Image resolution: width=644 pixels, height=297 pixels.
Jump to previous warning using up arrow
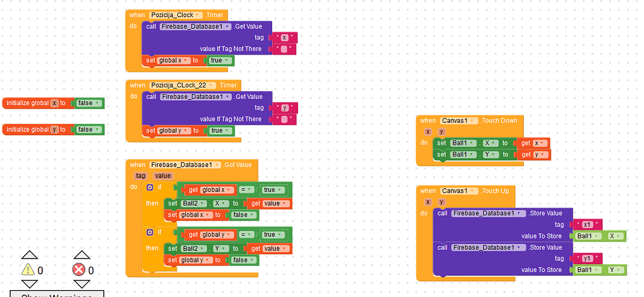29,255
